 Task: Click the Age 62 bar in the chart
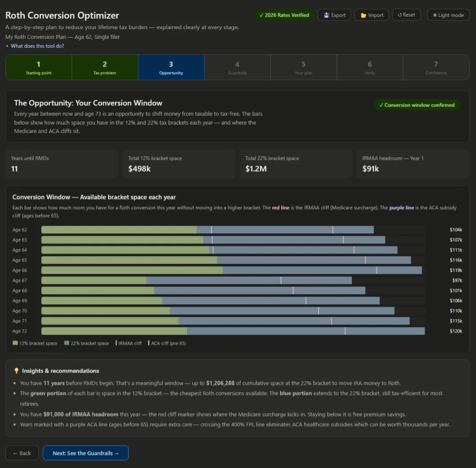[x=207, y=230]
